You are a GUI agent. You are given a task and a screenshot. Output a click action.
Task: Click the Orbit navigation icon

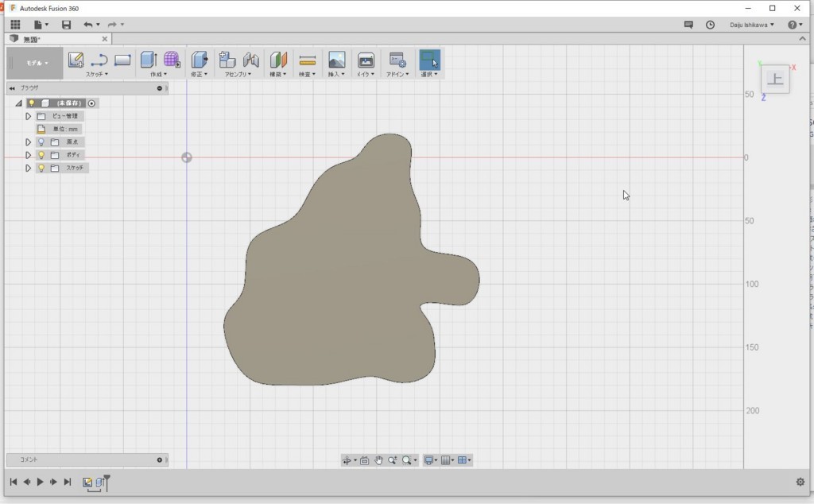[x=347, y=460]
